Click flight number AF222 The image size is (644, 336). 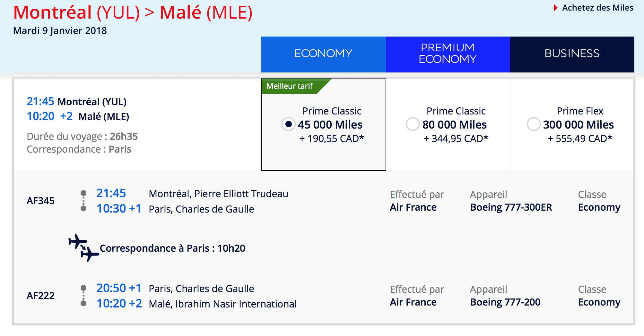click(x=40, y=296)
